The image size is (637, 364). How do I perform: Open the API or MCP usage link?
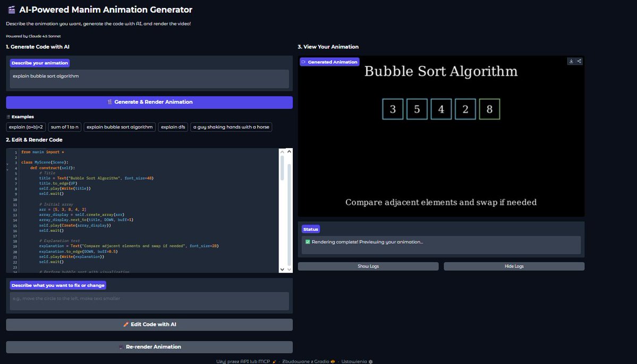coord(246,361)
